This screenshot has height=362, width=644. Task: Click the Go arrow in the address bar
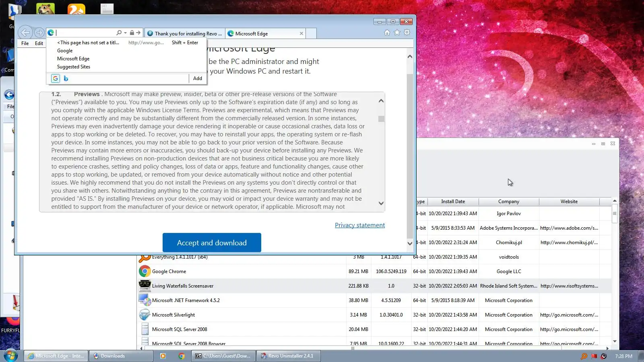[x=138, y=33]
